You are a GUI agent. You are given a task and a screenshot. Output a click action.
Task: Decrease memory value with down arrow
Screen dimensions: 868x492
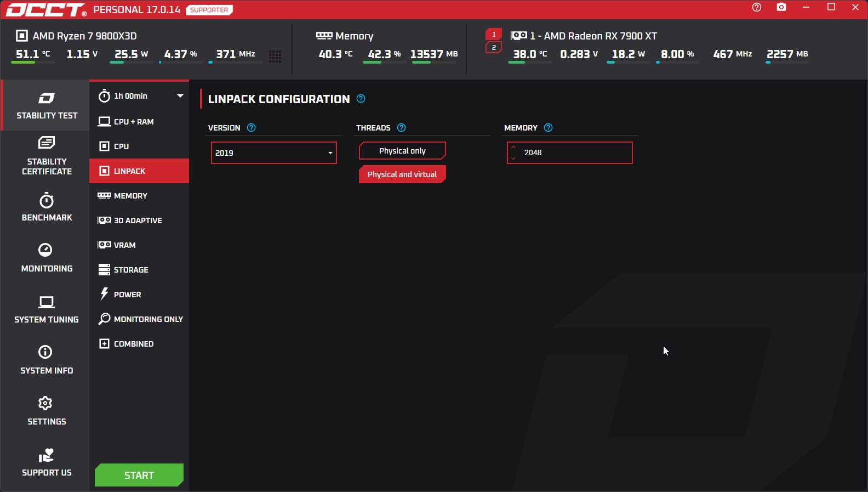513,159
